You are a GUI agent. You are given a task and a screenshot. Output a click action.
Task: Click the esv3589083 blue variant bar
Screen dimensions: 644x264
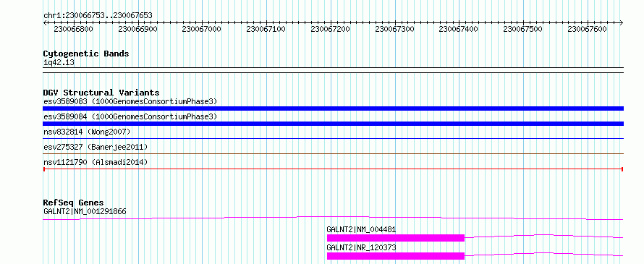click(333, 108)
